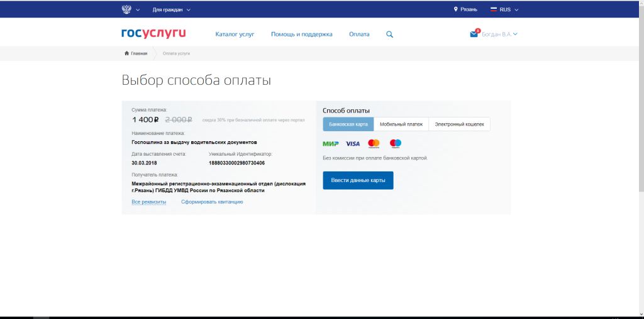Switch to 'Электронный кошелек' tab
The height and width of the screenshot is (319, 644).
tap(459, 124)
